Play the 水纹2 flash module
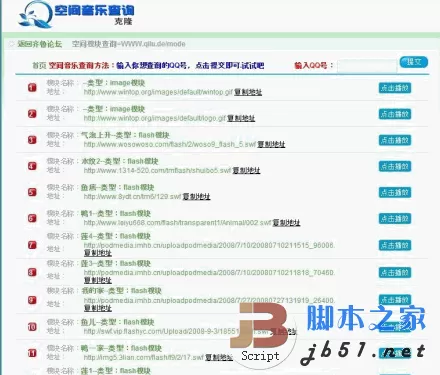 click(395, 166)
